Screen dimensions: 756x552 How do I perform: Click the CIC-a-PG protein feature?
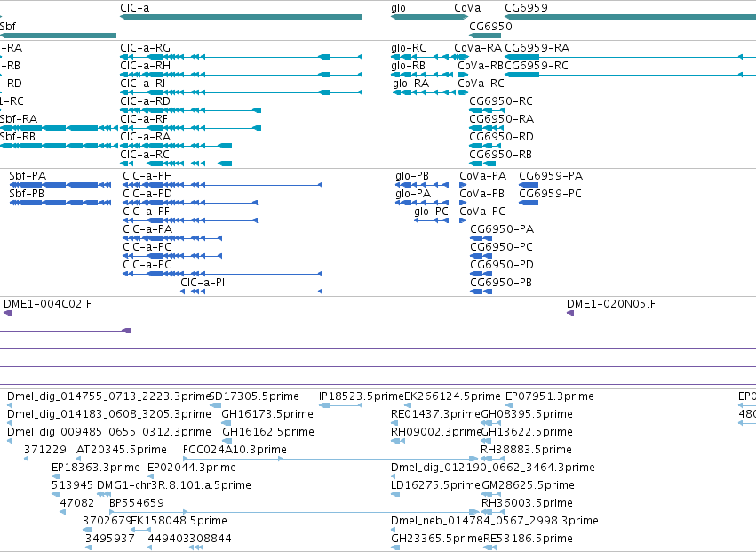pos(223,274)
